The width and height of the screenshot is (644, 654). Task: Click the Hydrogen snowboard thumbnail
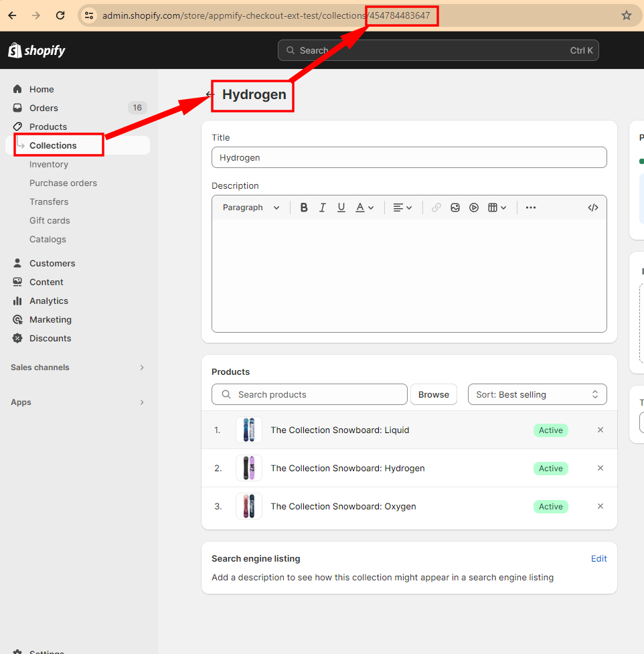coord(249,468)
